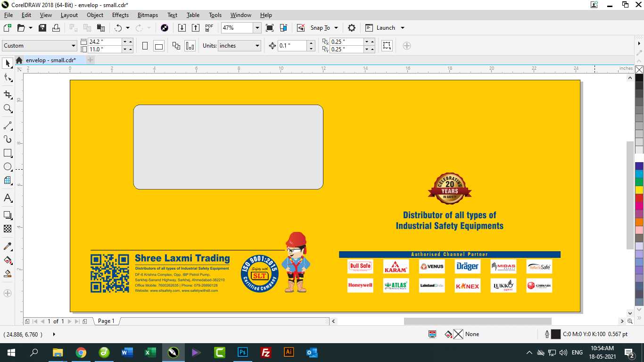Open the Layout menu
The image size is (644, 362).
point(69,15)
